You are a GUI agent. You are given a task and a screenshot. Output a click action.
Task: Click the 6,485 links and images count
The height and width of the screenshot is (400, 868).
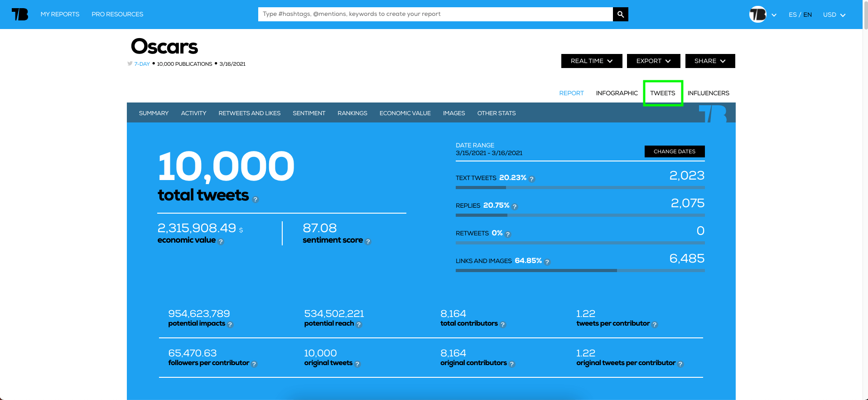point(687,259)
